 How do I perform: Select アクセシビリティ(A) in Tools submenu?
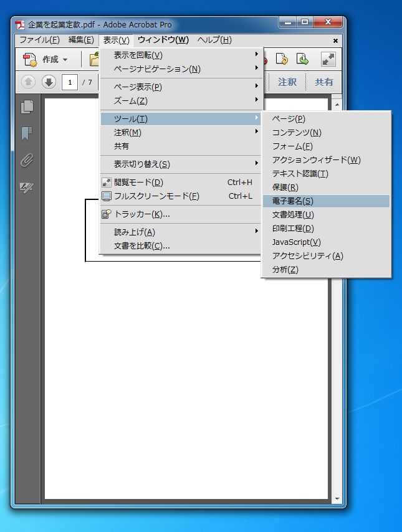pos(326,256)
